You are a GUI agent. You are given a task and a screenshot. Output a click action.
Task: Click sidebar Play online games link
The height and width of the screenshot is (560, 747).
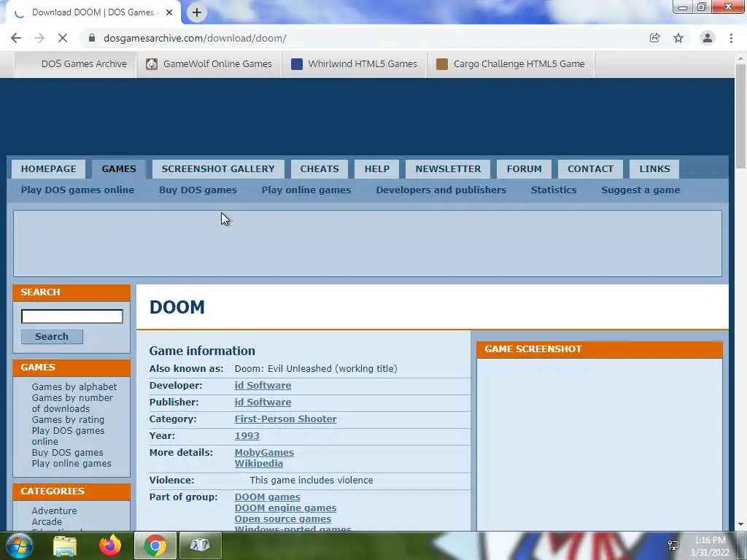[71, 463]
